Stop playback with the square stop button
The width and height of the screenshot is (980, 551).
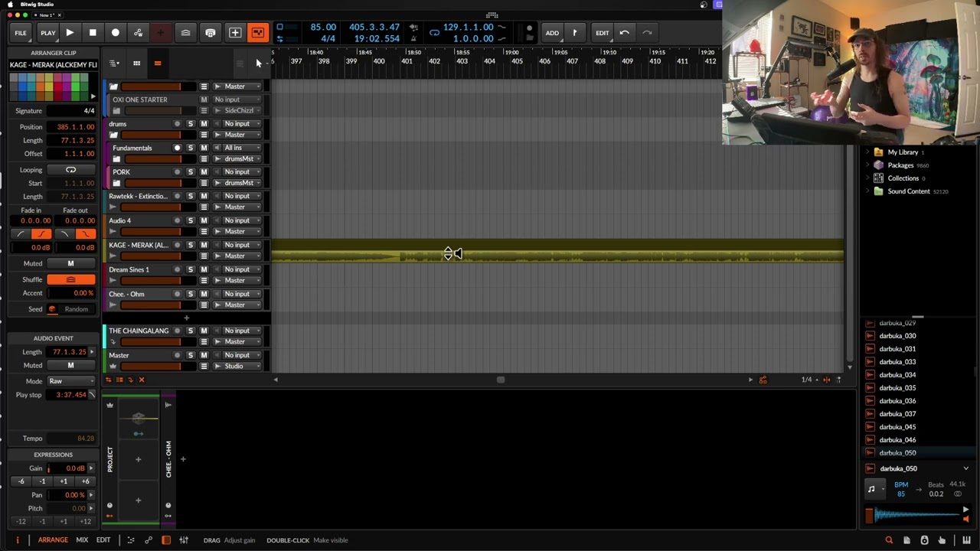[93, 33]
